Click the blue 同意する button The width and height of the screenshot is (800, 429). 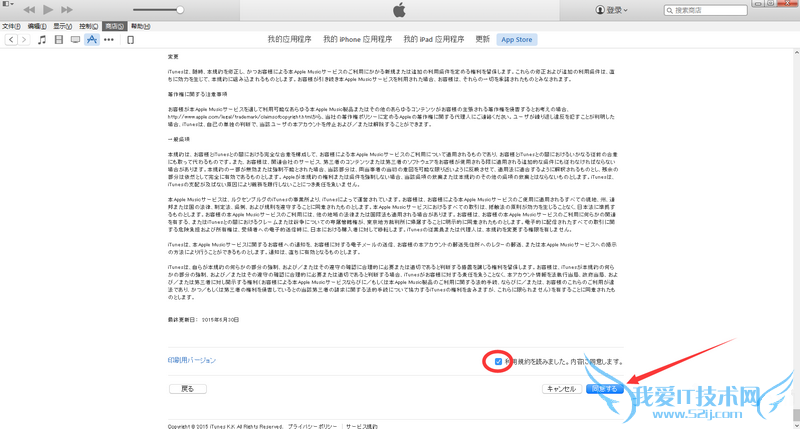[x=605, y=389]
